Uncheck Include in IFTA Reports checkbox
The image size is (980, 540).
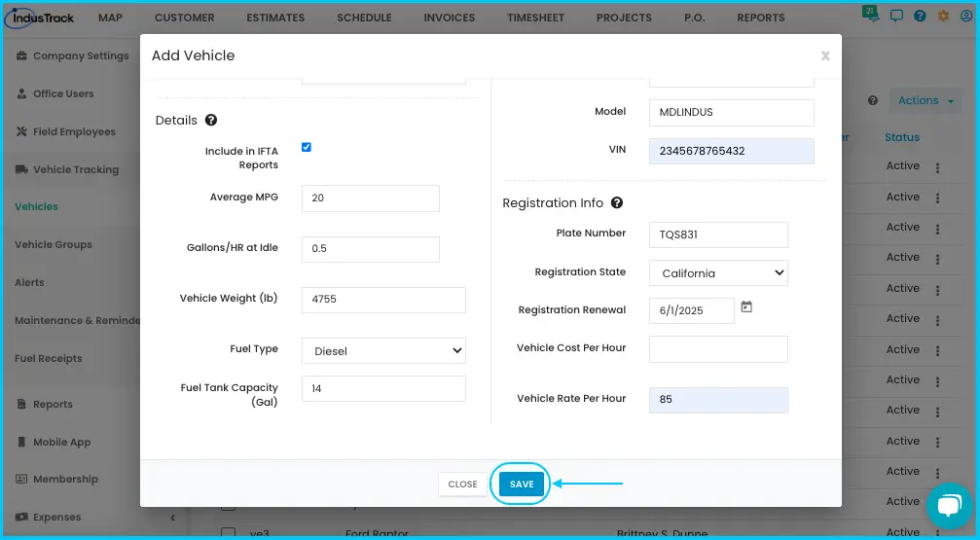point(307,148)
